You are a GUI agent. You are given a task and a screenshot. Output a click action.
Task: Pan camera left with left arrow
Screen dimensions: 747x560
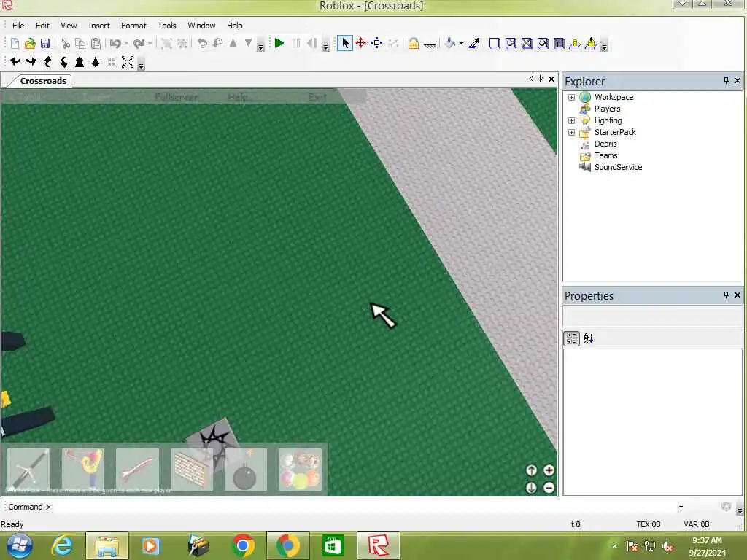click(15, 61)
